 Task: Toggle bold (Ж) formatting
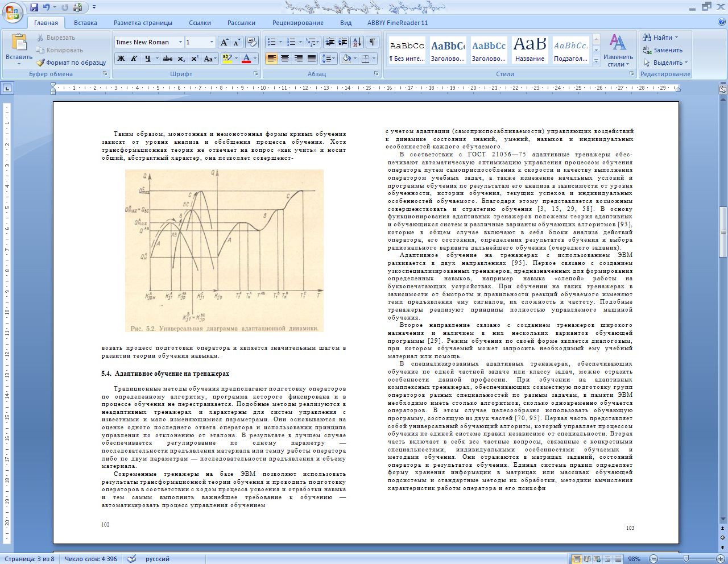point(121,59)
